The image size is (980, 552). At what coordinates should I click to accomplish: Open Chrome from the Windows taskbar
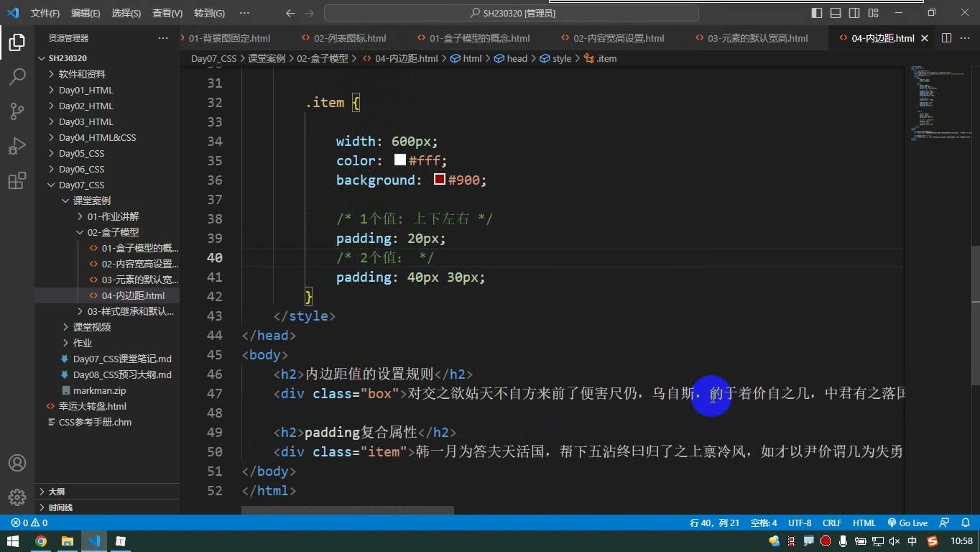41,541
